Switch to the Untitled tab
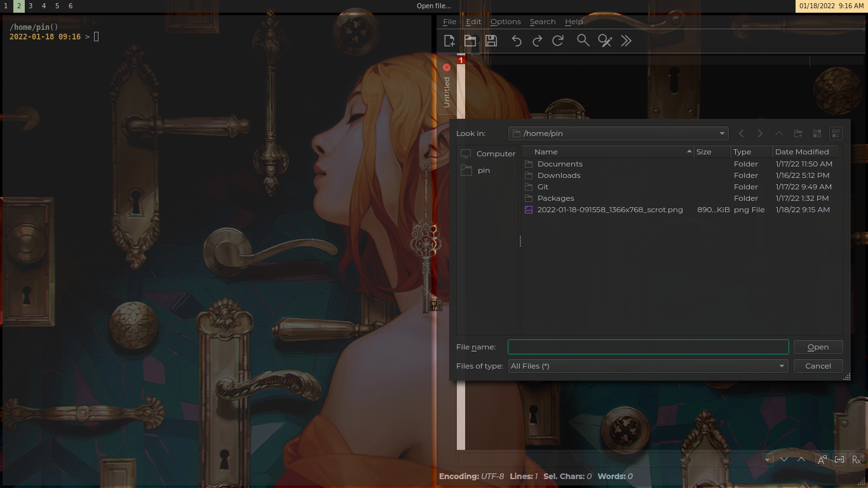This screenshot has height=488, width=868. pyautogui.click(x=447, y=89)
